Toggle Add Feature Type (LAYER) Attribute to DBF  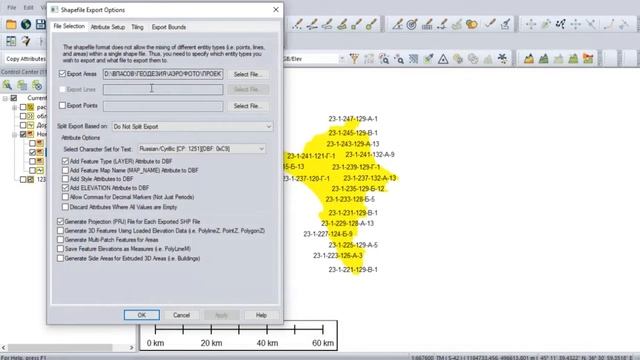65,161
